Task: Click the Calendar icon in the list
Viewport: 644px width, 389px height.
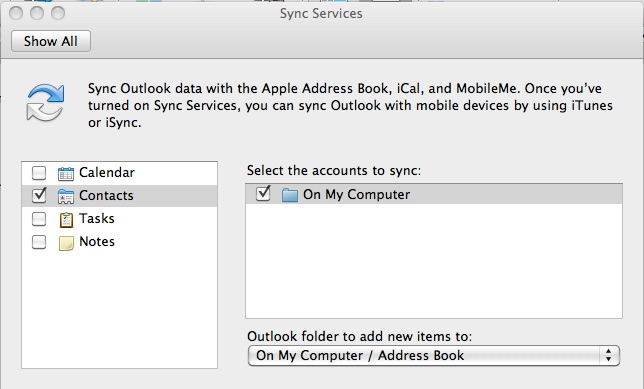Action: pos(66,174)
